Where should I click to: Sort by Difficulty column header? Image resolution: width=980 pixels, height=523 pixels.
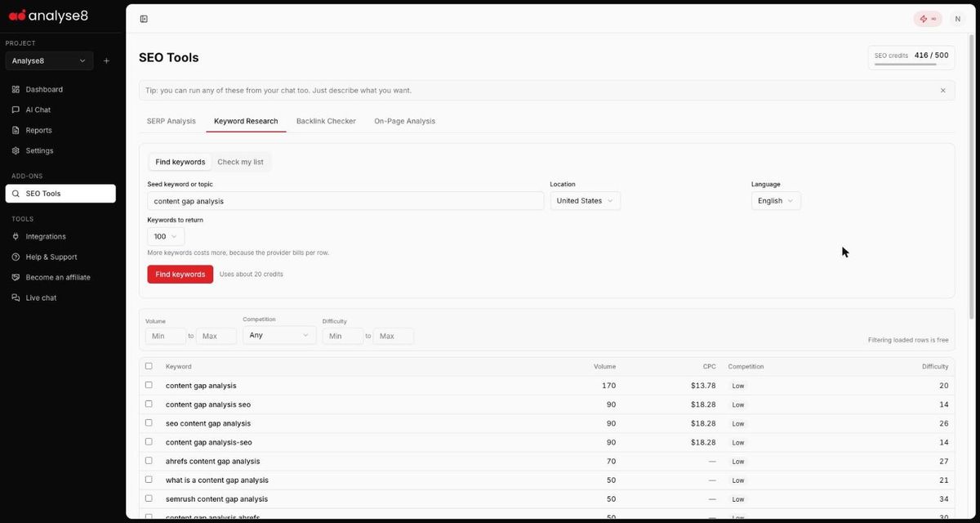935,367
